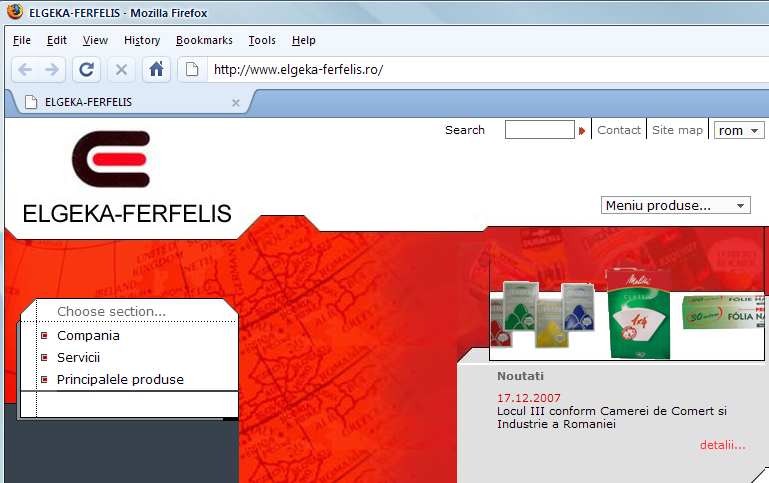Click the browser Forward arrow button
This screenshot has height=483, width=769.
pos(53,70)
